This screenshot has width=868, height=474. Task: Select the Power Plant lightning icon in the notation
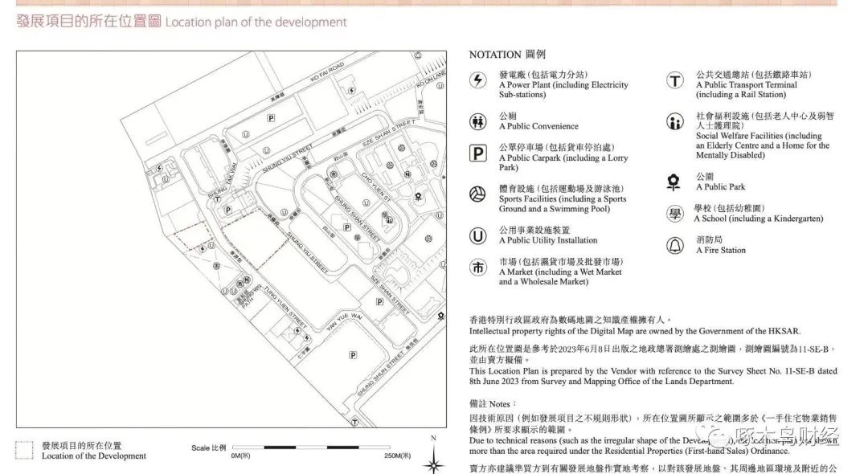(477, 80)
